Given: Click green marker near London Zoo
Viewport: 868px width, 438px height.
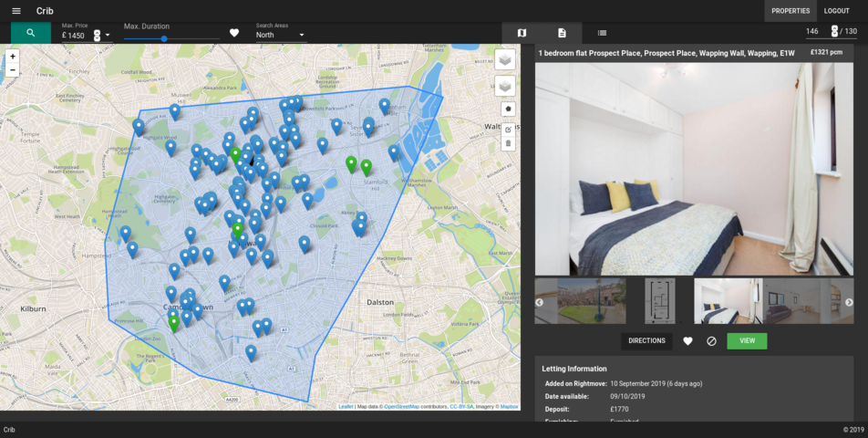Looking at the screenshot, I should click(174, 323).
